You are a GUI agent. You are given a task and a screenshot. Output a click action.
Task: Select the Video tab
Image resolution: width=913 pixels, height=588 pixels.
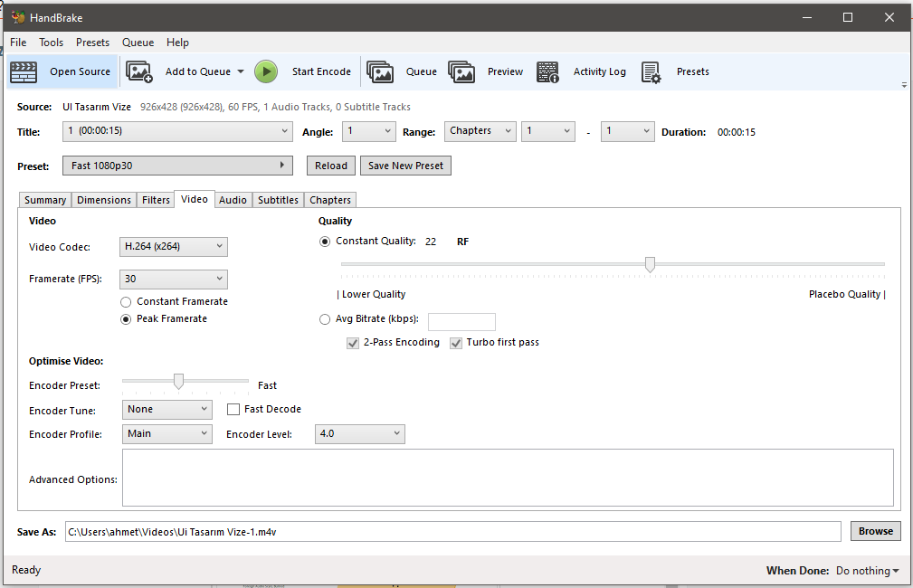pyautogui.click(x=195, y=199)
